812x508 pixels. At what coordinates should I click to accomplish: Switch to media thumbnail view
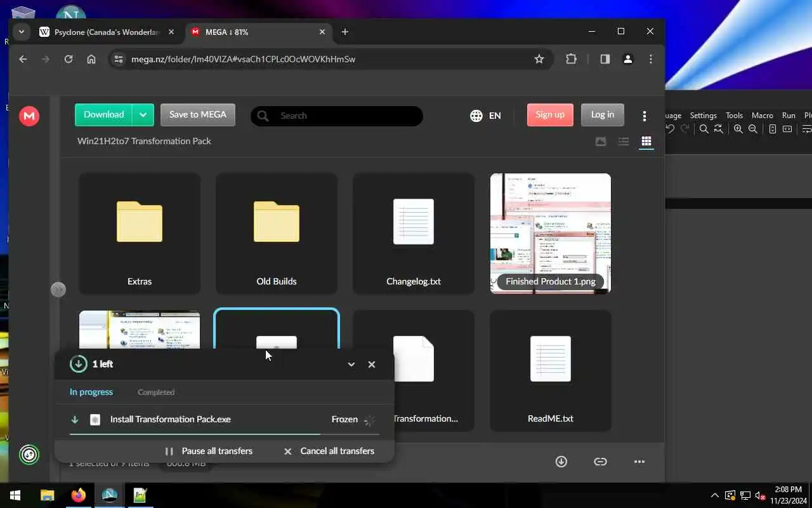click(601, 142)
